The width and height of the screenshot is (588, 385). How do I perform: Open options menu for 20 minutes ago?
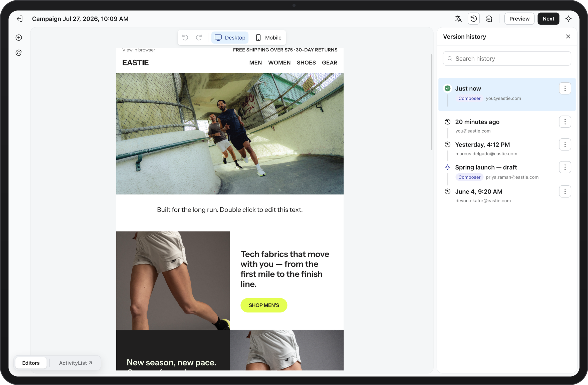565,122
